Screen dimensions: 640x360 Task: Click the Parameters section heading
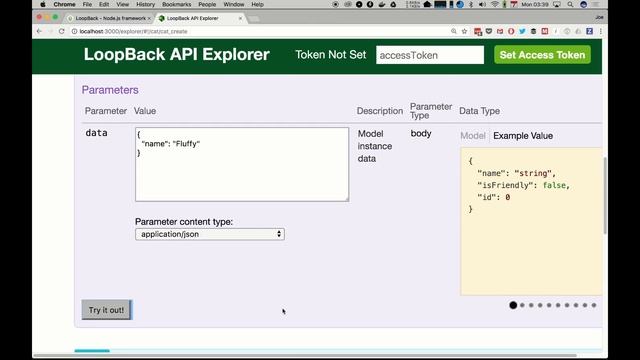[110, 90]
